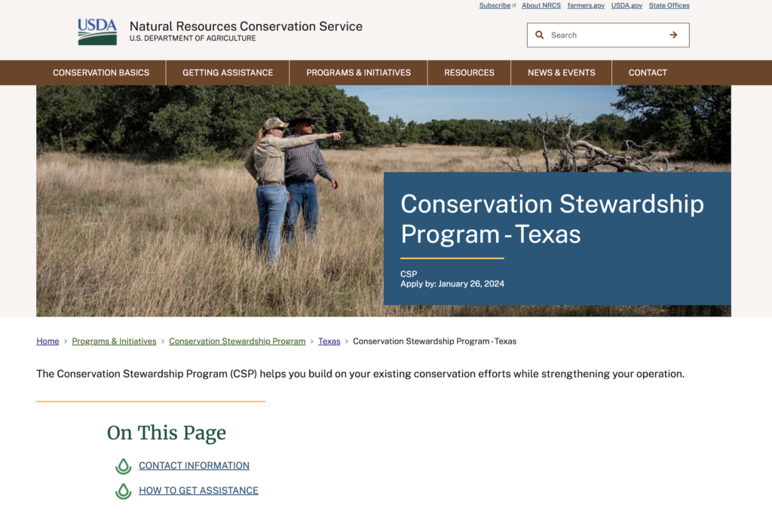Image resolution: width=772 pixels, height=532 pixels.
Task: Open the Texas breadcrumb link
Action: [329, 341]
